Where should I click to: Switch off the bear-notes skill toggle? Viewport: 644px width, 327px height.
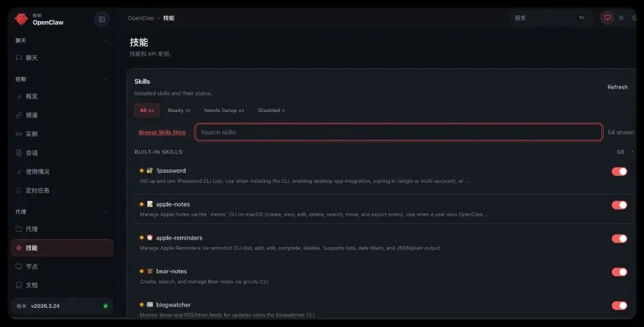click(x=620, y=272)
